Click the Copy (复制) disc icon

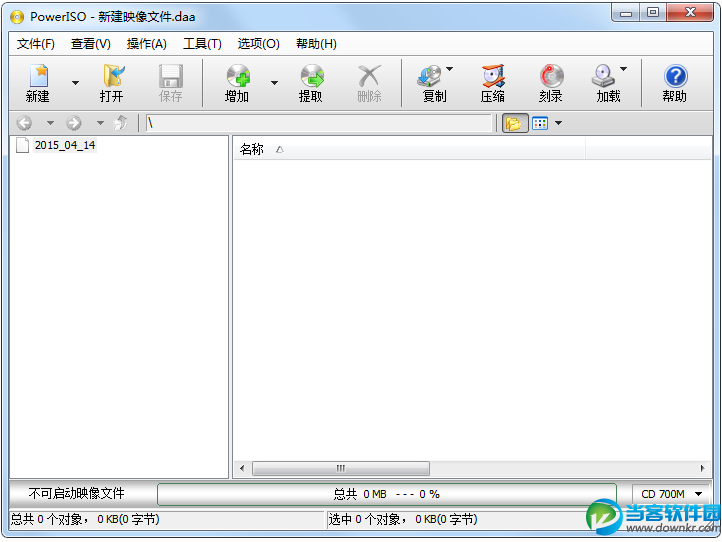(x=429, y=76)
